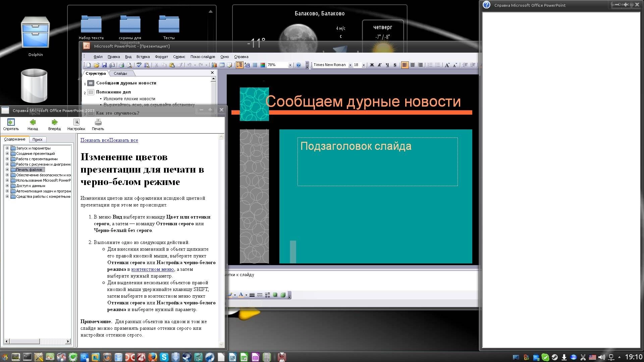Open file using the folder toolbar icon
Image resolution: width=644 pixels, height=362 pixels.
pos(97,65)
